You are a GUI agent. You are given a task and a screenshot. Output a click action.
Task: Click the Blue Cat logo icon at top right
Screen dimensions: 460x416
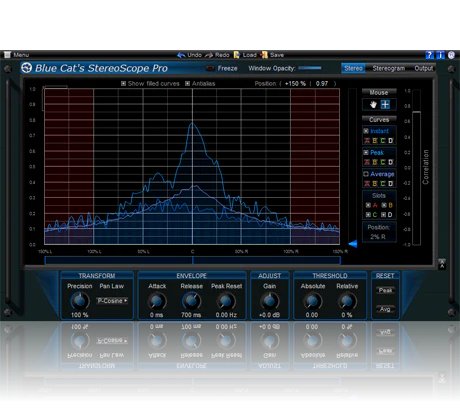451,55
